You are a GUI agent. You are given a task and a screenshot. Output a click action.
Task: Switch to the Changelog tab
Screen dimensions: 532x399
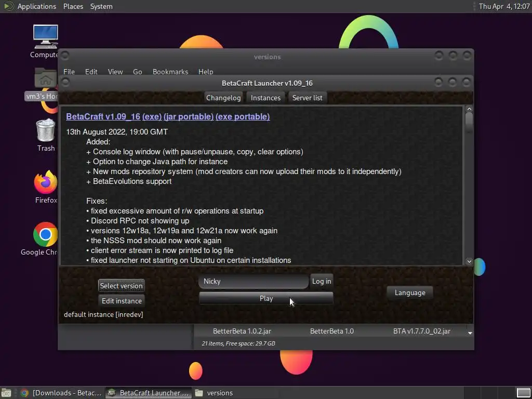223,98
